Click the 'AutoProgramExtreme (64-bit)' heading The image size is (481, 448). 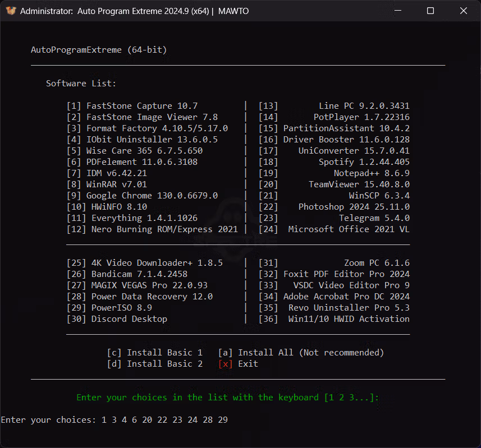[99, 50]
